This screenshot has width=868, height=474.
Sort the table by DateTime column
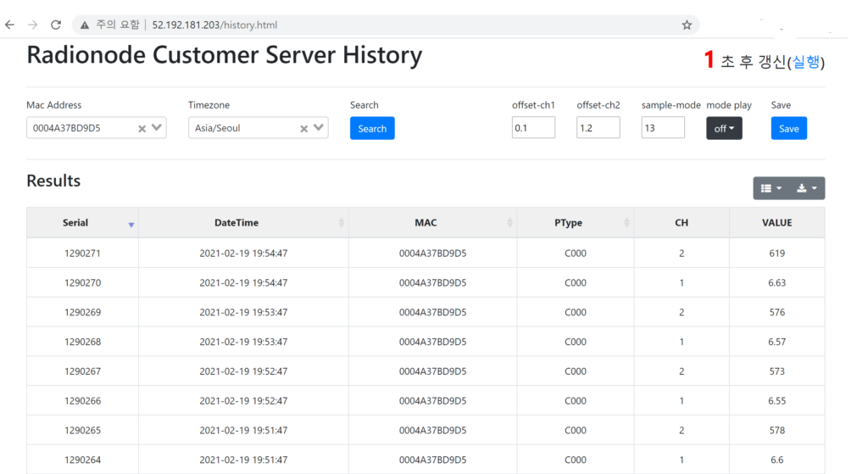(x=243, y=223)
